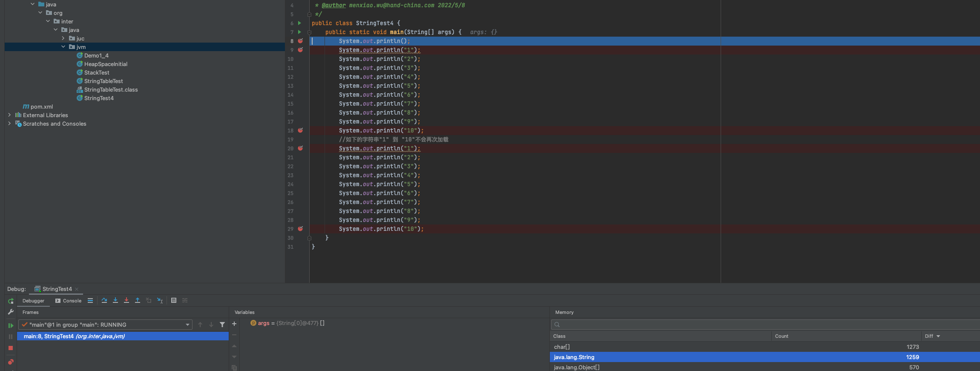The height and width of the screenshot is (371, 980).
Task: Collapse the org folder
Action: (x=40, y=13)
